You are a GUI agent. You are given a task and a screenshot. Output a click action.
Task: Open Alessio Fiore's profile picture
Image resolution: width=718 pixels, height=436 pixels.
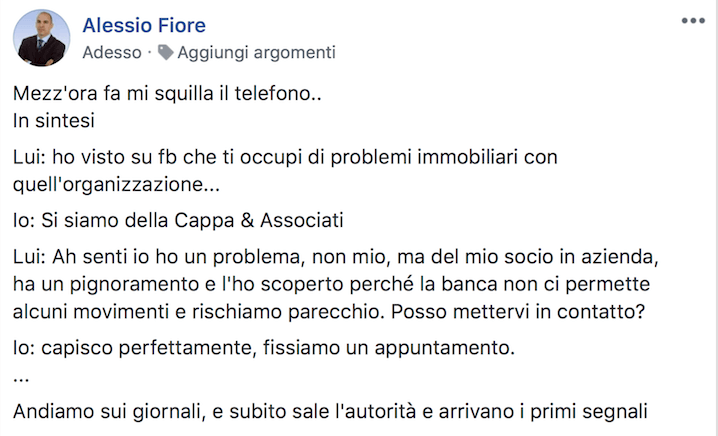click(x=42, y=39)
